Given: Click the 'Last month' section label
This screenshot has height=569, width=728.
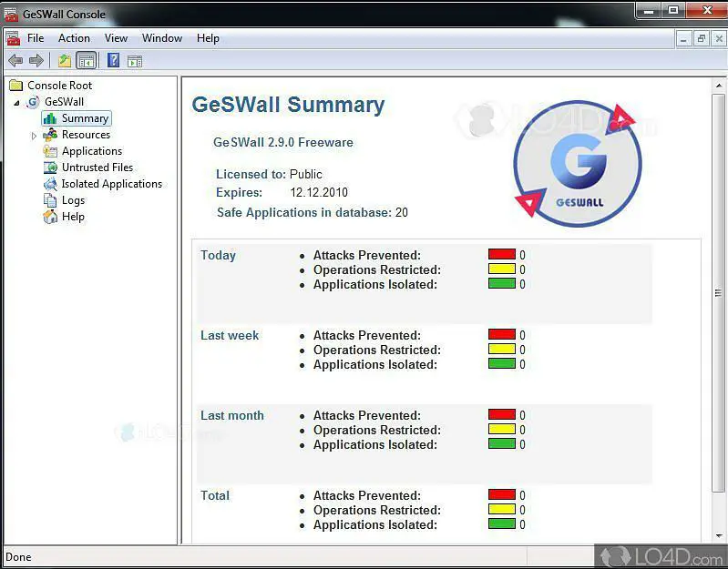Looking at the screenshot, I should (x=232, y=415).
